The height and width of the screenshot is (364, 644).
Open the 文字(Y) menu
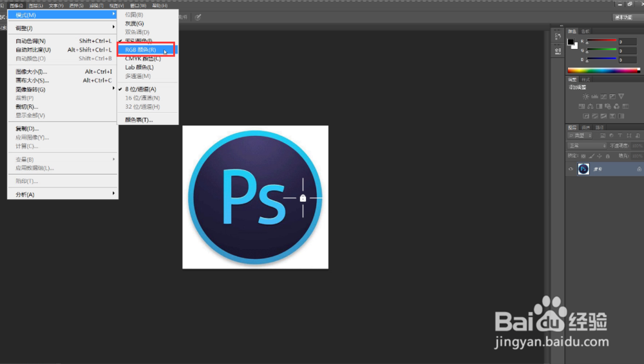tap(56, 6)
